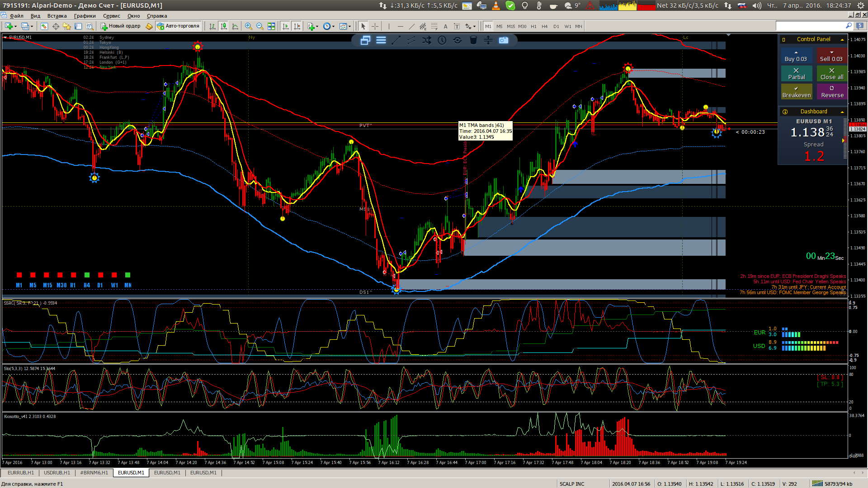Select the vertical line tool
Viewport: 868px width, 488px height.
(x=389, y=26)
